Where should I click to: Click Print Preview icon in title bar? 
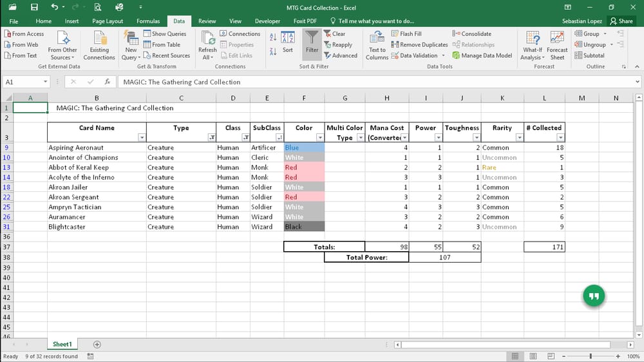[98, 7]
